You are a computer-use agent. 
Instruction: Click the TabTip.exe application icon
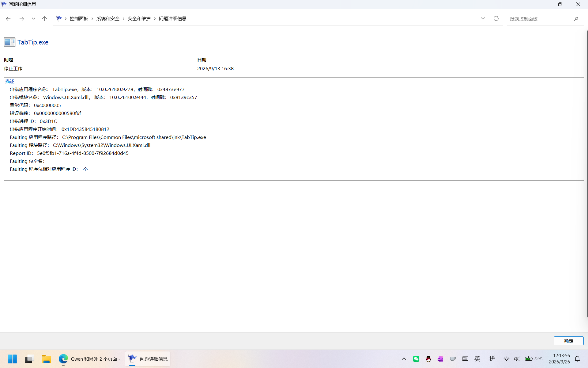click(9, 42)
